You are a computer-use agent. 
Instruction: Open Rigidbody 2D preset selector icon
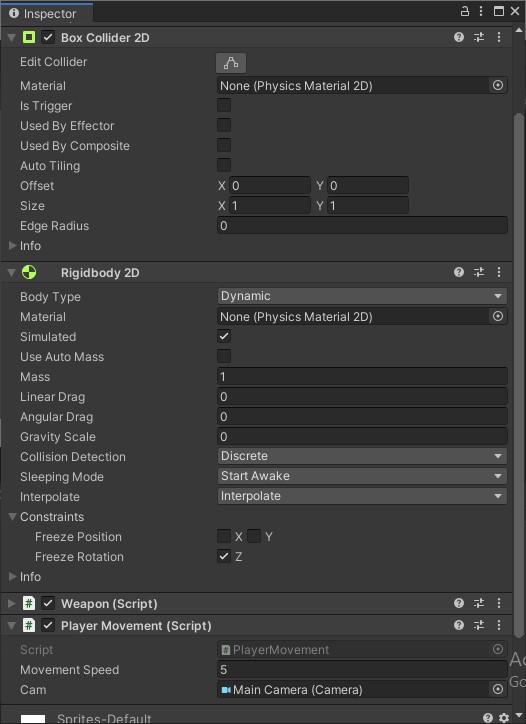coord(479,272)
